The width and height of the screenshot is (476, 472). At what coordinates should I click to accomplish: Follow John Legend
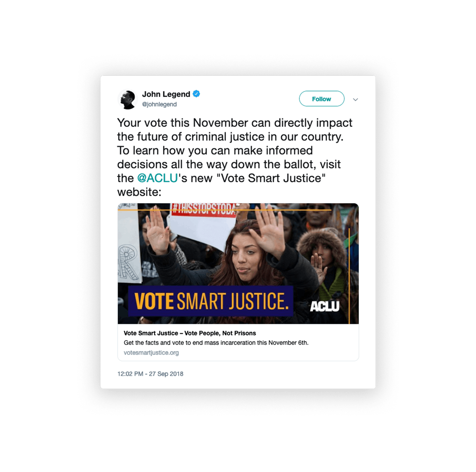(x=321, y=99)
